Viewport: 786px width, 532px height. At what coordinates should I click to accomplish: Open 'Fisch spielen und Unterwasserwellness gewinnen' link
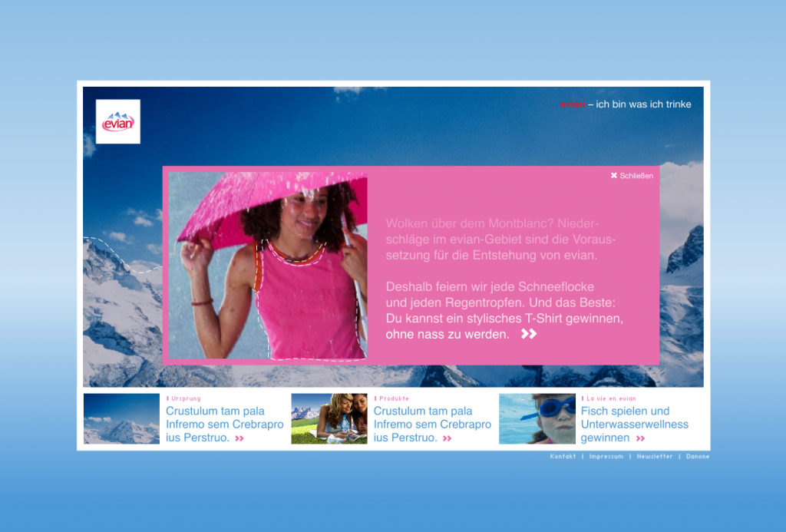(x=635, y=425)
